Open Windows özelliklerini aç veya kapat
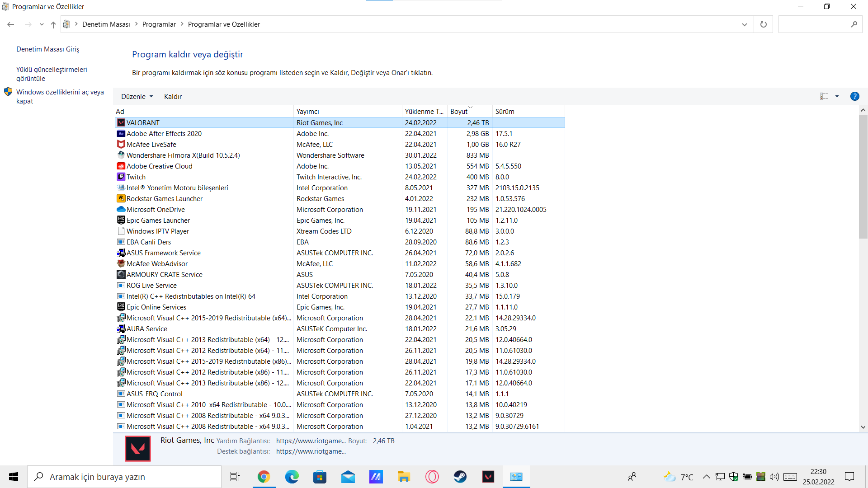The width and height of the screenshot is (868, 488). coord(60,96)
